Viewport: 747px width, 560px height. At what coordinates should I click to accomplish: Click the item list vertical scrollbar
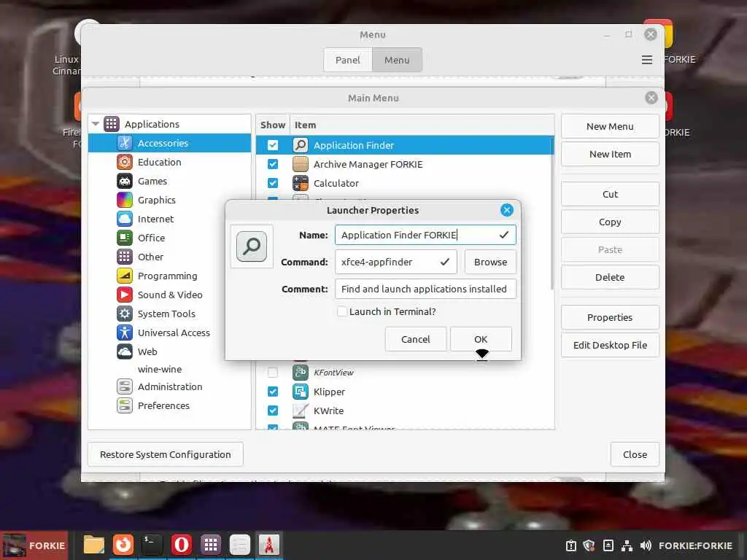point(552,214)
